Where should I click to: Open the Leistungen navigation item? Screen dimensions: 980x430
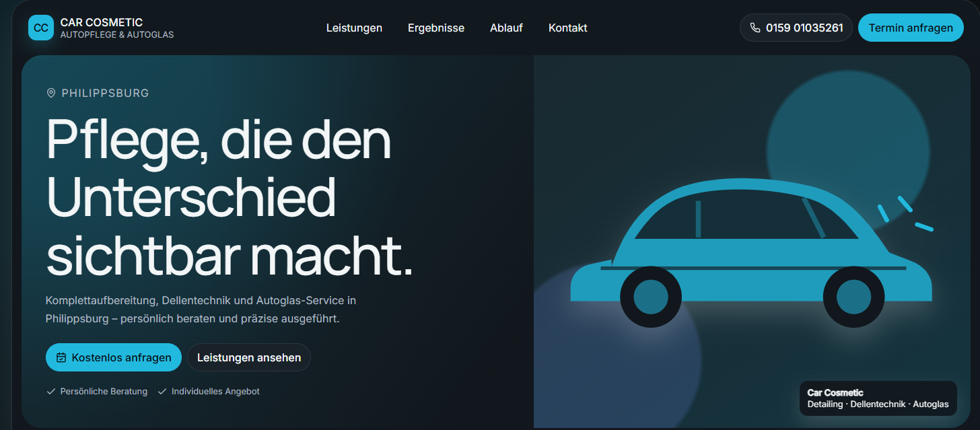coord(354,28)
